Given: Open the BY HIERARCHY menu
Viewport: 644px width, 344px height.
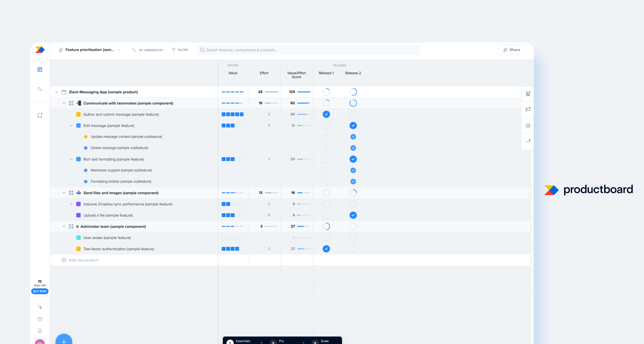Looking at the screenshot, I should [147, 50].
